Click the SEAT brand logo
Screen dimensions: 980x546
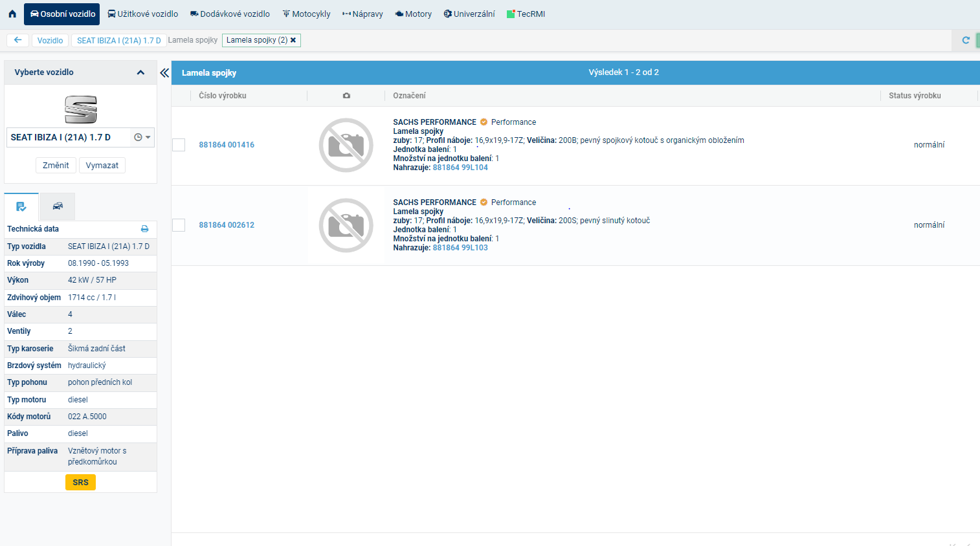81,109
